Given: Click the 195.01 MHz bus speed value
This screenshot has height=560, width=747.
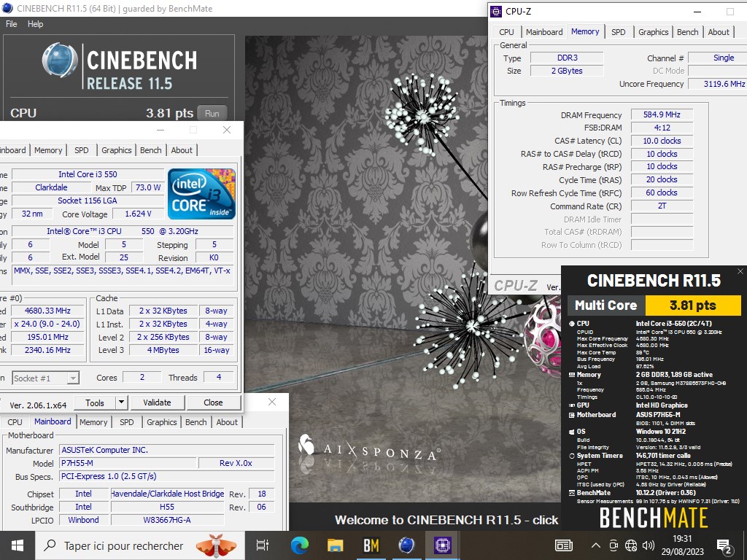Looking at the screenshot, I should pyautogui.click(x=47, y=337).
